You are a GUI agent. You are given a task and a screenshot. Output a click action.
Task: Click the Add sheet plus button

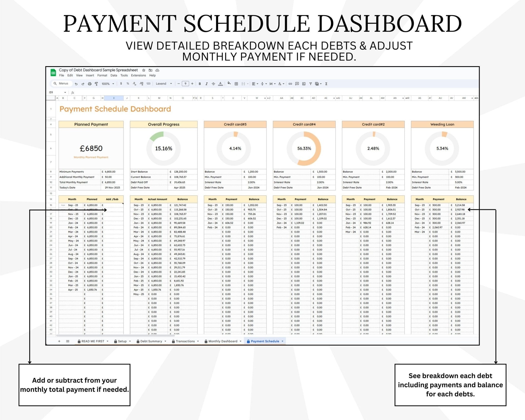click(59, 341)
